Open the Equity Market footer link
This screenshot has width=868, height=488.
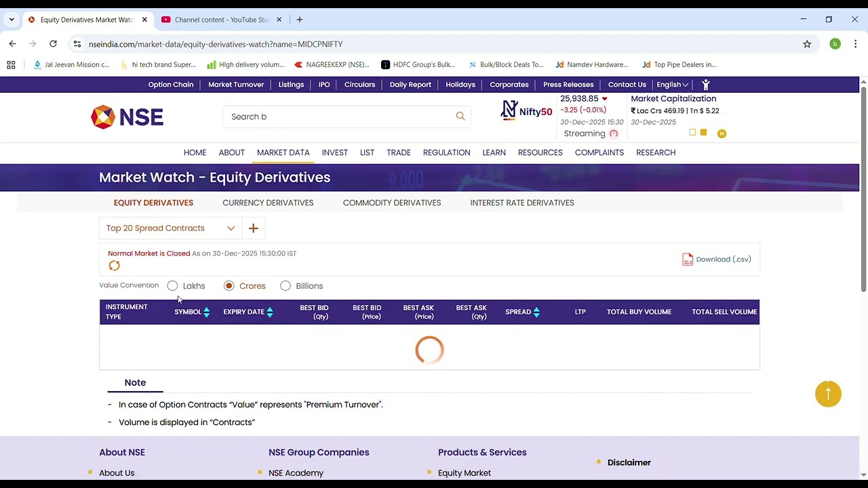coord(465,473)
